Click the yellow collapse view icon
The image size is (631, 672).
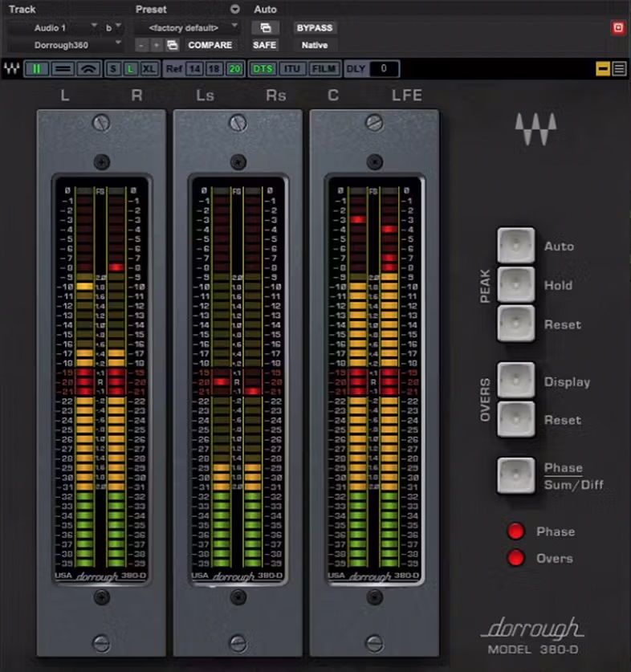click(x=603, y=69)
